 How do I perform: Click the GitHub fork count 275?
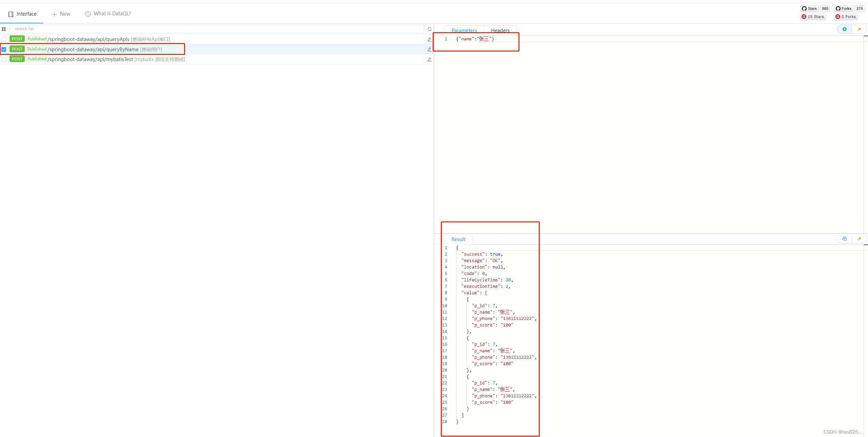click(860, 8)
